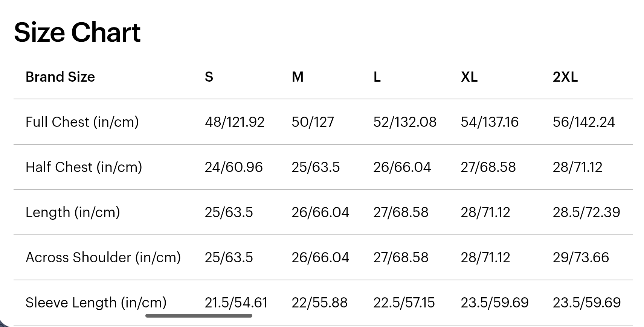Click the 48/121.92 full chest value
This screenshot has width=644, height=327.
pyautogui.click(x=235, y=122)
